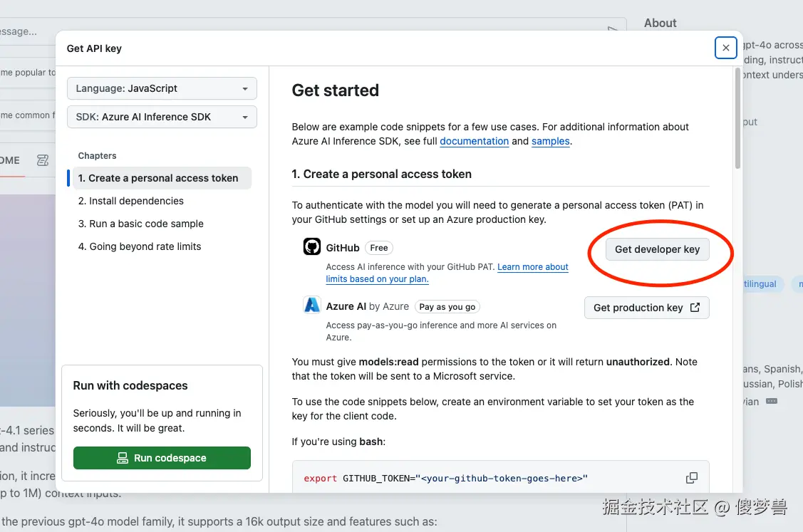Follow Learn more about limits link
This screenshot has height=532, width=803.
pyautogui.click(x=532, y=267)
